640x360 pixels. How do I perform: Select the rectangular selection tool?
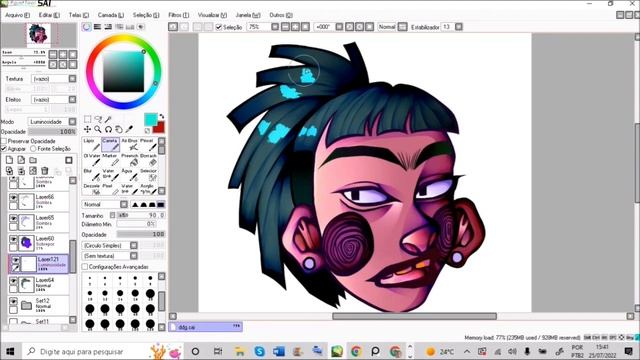87,119
